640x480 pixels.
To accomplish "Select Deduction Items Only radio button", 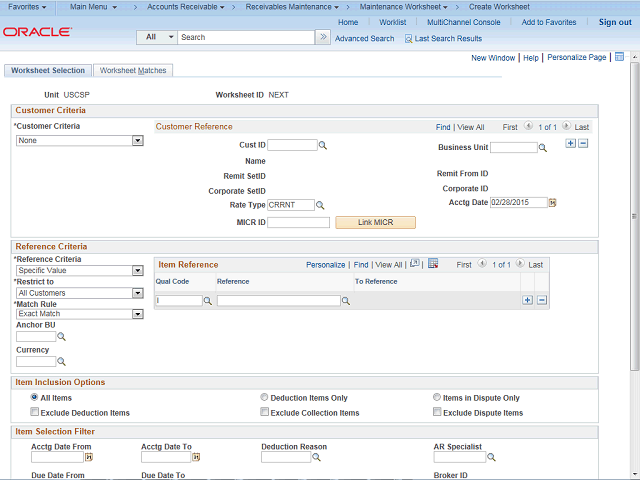I will (264, 397).
